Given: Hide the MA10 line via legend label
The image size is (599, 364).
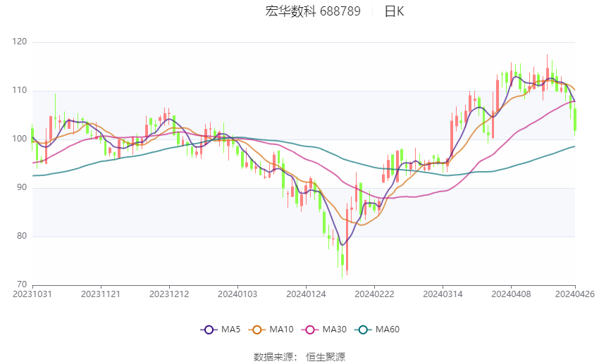Looking at the screenshot, I should (282, 329).
